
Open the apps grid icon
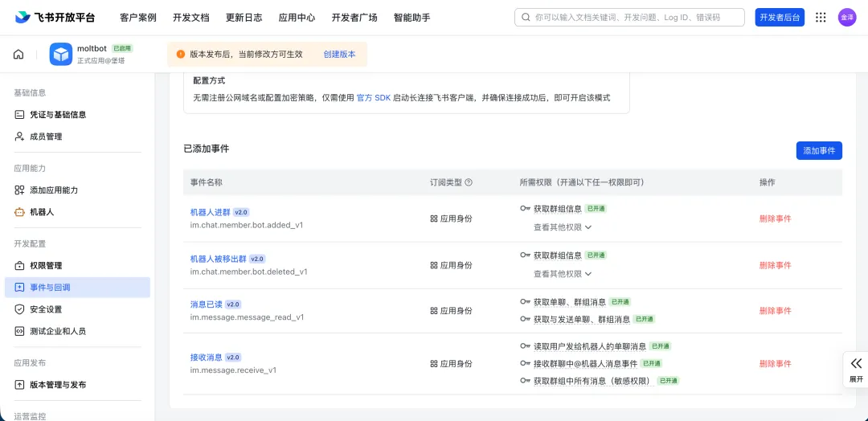click(x=821, y=17)
